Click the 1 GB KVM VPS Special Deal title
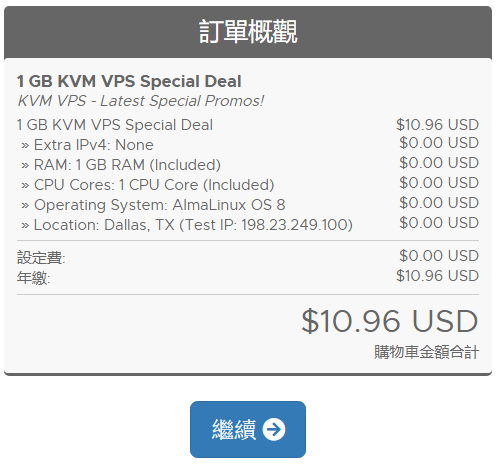 129,81
